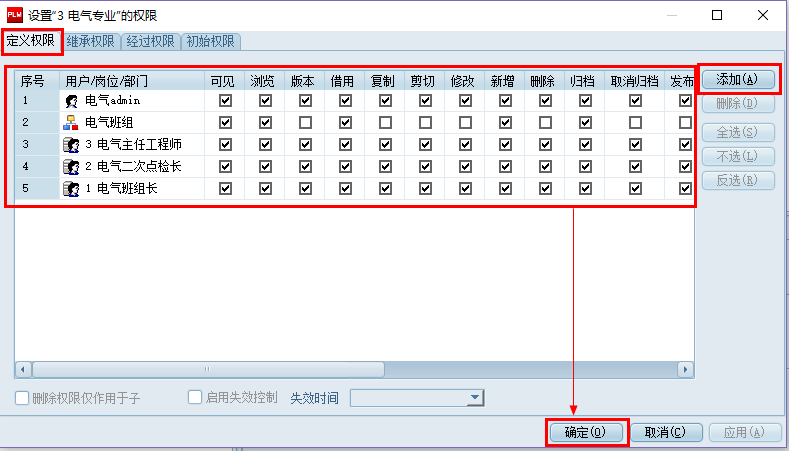Toggle 删除权限仅作用于子 checkbox
The height and width of the screenshot is (451, 789).
(22, 398)
